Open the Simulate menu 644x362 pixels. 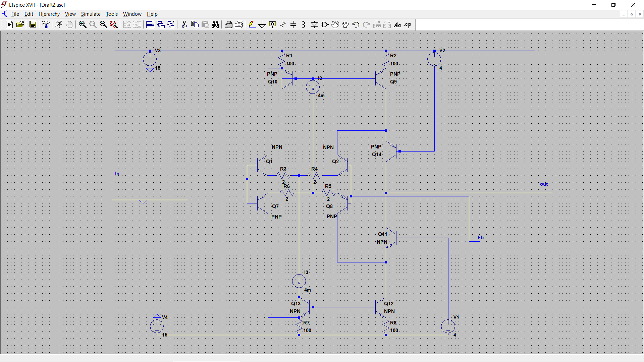coord(91,14)
